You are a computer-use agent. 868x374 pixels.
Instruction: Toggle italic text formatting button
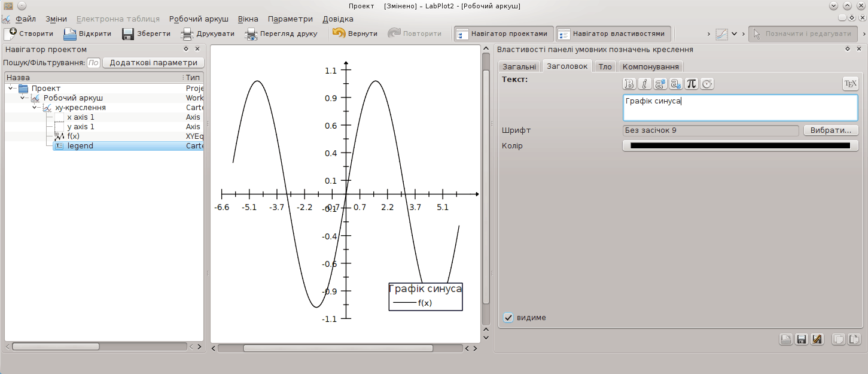(644, 84)
